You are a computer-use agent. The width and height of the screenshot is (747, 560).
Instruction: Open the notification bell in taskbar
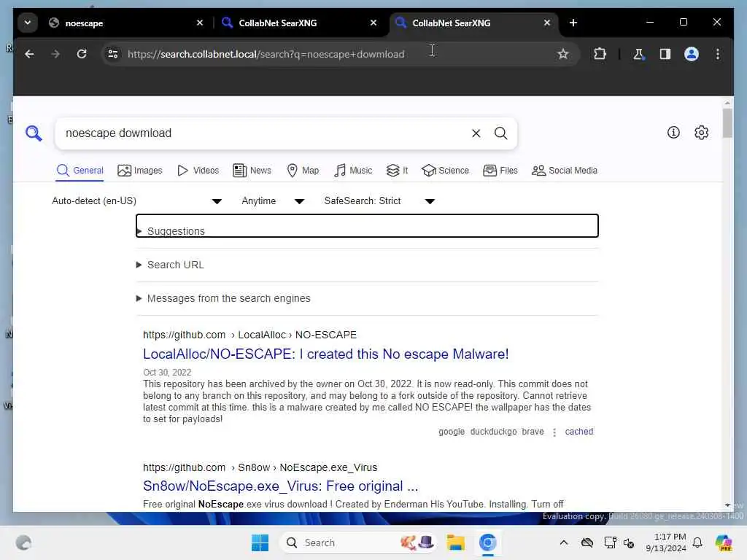[x=697, y=542]
